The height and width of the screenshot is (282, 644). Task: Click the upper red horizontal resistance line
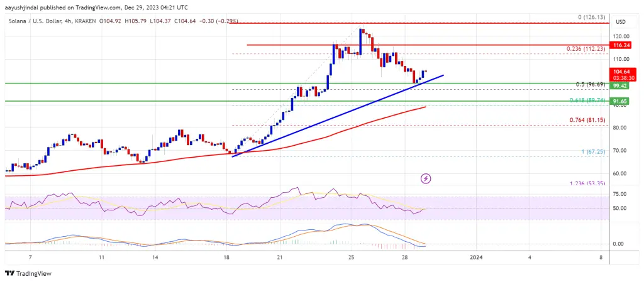coord(422,23)
